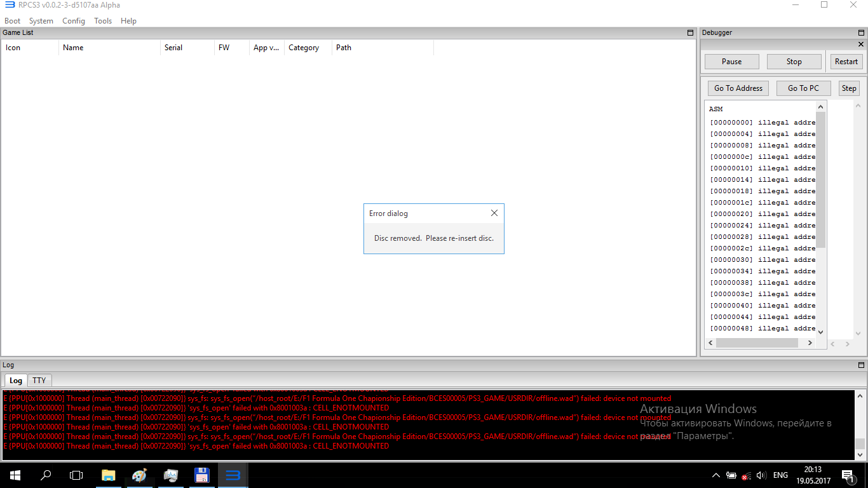
Task: Click the RPCS3 logo in title bar
Action: click(10, 5)
